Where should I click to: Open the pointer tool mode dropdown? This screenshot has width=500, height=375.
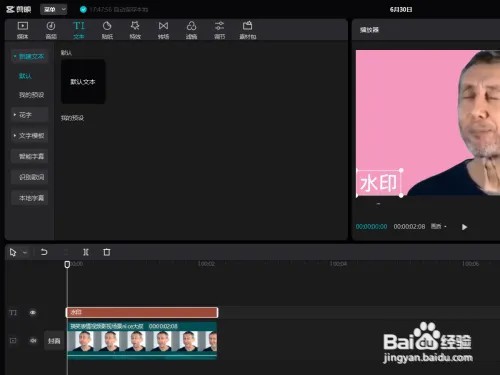[x=25, y=253]
